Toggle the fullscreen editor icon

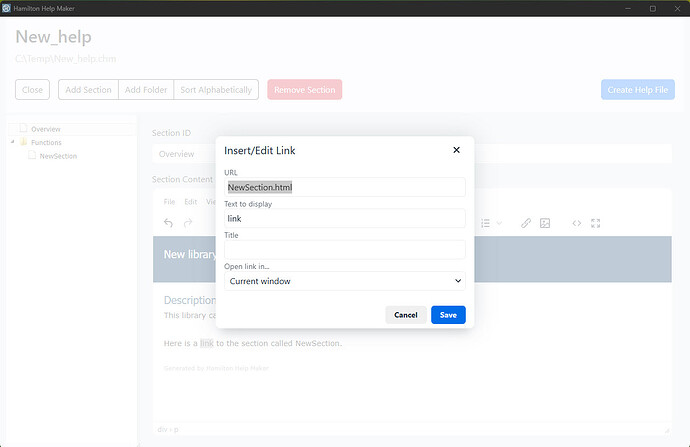point(595,223)
